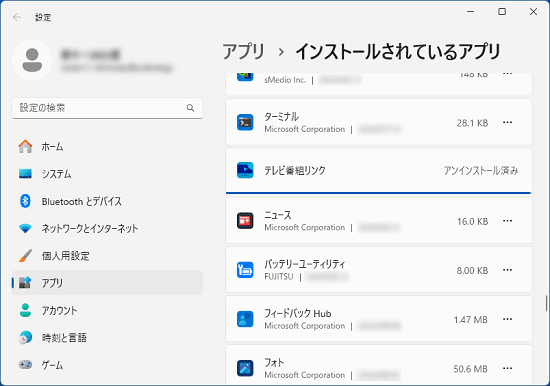Screen dimensions: 550x386
Task: Click the 16.0 KB size value
Action: (x=472, y=221)
